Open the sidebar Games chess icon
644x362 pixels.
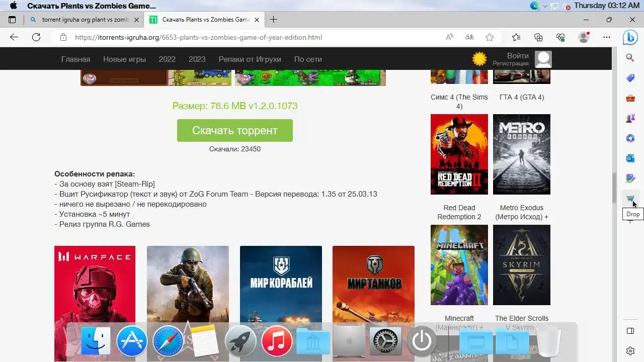pyautogui.click(x=630, y=118)
